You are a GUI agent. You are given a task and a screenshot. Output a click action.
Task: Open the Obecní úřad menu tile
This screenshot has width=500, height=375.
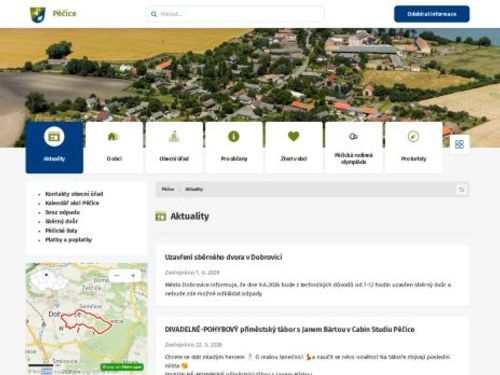point(174,147)
